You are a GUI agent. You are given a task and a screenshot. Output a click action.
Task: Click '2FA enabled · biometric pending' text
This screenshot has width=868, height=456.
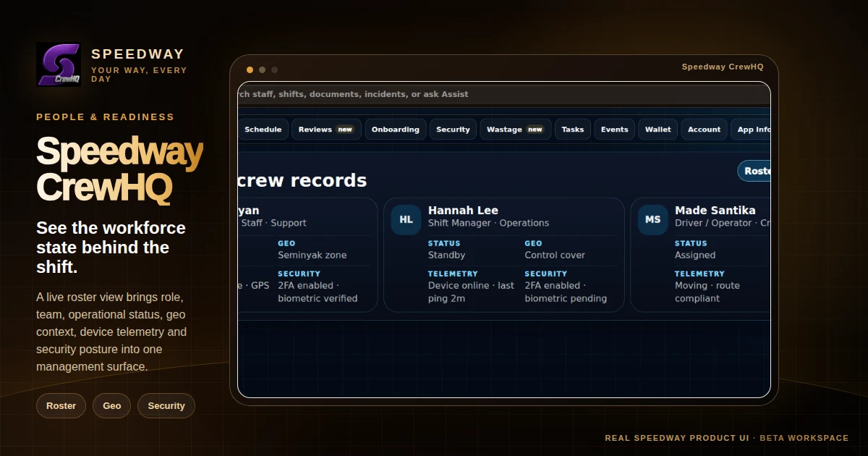[x=566, y=292]
